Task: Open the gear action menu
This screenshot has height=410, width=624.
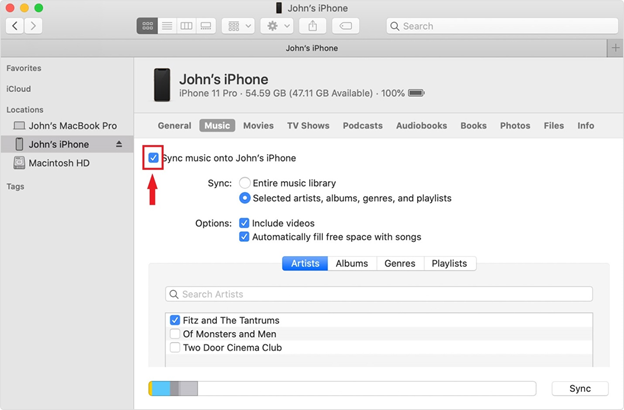Action: [277, 26]
